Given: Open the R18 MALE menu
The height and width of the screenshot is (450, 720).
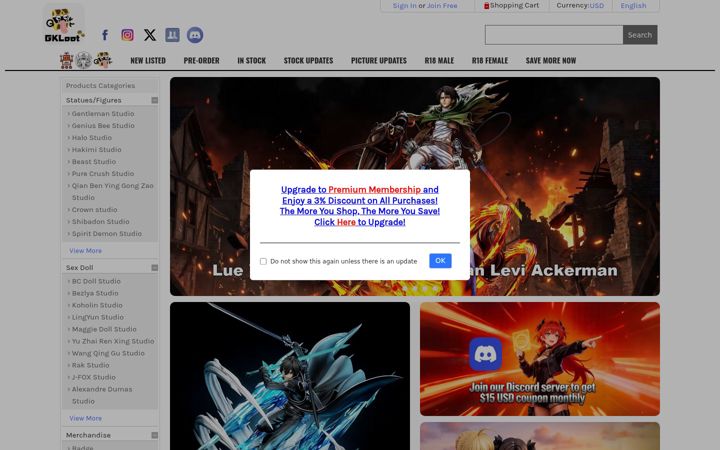Looking at the screenshot, I should [x=439, y=60].
